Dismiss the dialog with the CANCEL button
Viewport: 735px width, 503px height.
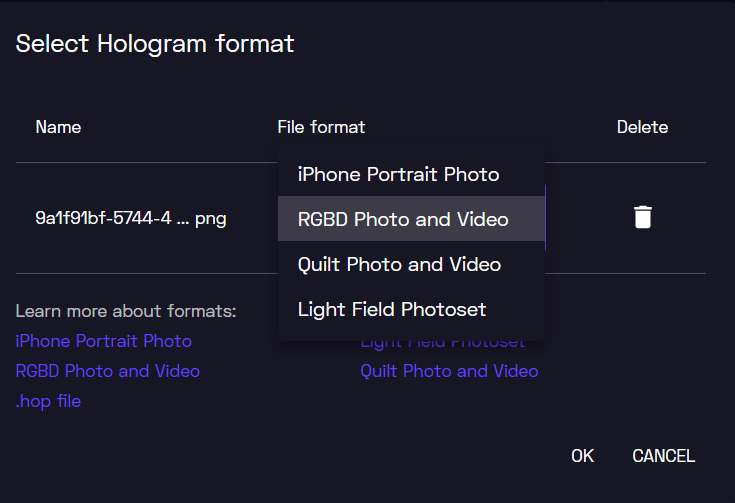(x=663, y=456)
